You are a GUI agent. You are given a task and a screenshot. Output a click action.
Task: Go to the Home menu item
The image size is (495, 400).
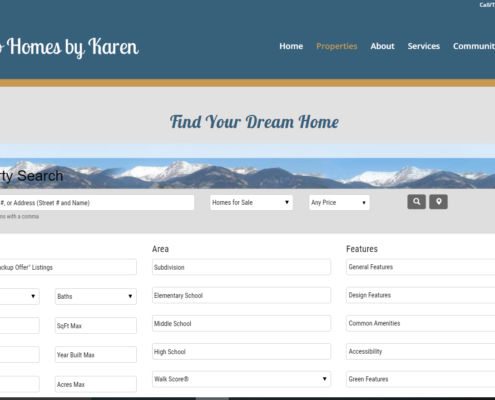pos(291,46)
